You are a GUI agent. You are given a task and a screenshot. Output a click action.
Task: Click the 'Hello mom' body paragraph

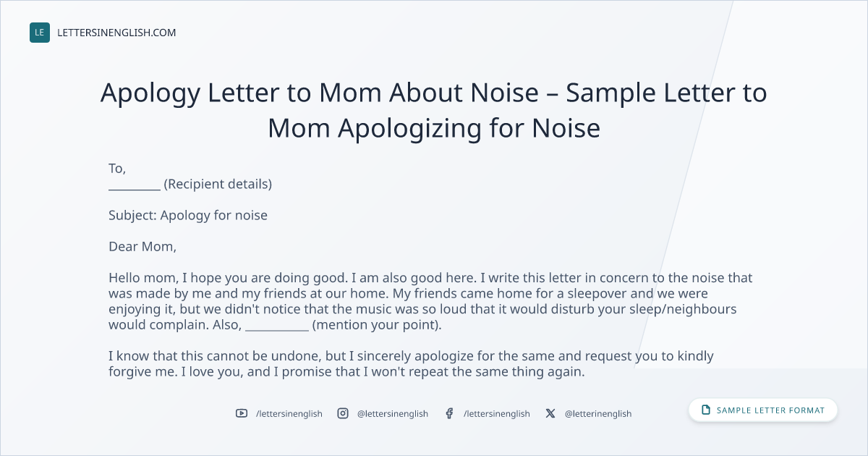click(x=430, y=302)
